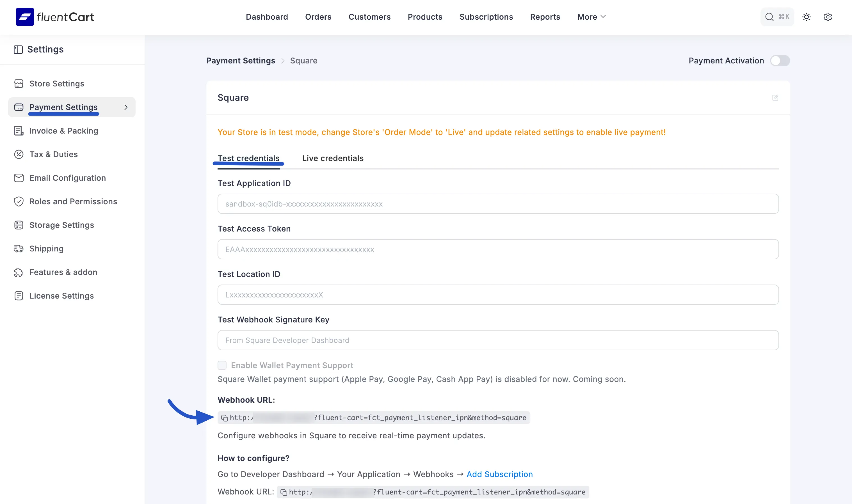This screenshot has width=852, height=504.
Task: Focus the Test Location ID field
Action: tap(498, 295)
